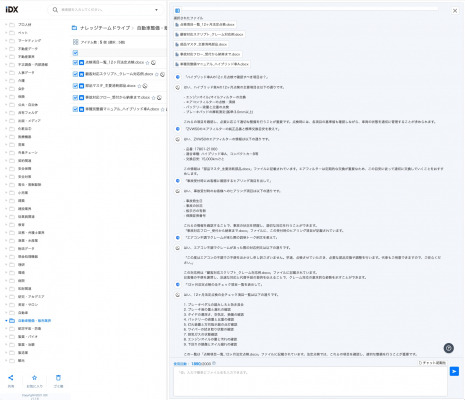This screenshot has width=465, height=400.
Task: Select the last folder in the sidebar tree
Action: tap(21, 361)
